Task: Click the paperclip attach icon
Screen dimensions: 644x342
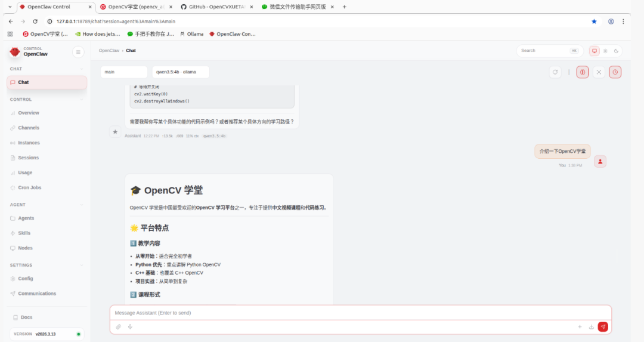Action: (x=118, y=327)
